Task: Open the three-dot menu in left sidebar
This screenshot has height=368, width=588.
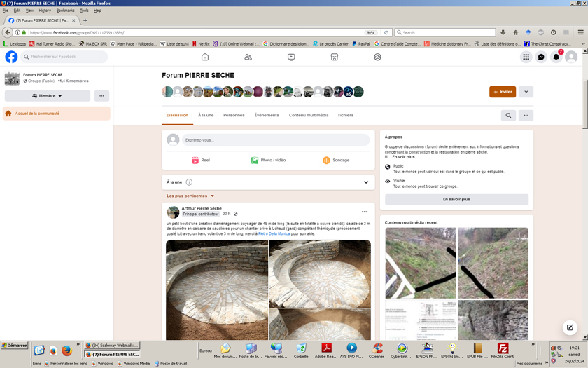Action: point(101,96)
